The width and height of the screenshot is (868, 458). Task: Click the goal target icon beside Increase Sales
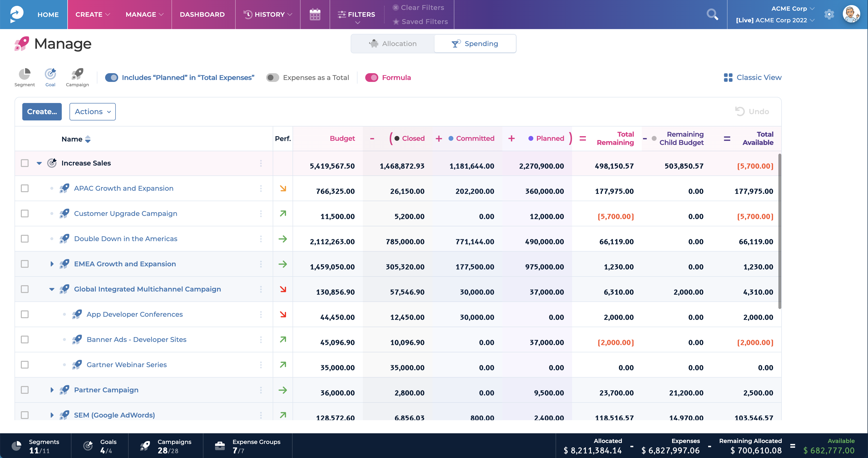tap(52, 163)
